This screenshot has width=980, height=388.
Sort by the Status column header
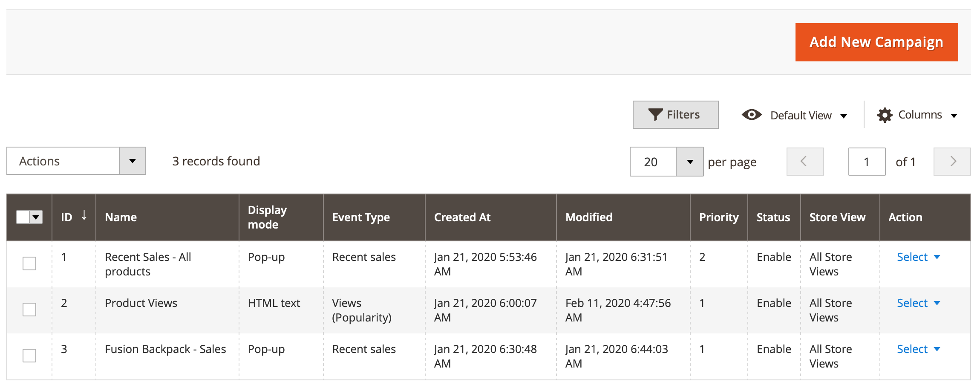coord(774,217)
